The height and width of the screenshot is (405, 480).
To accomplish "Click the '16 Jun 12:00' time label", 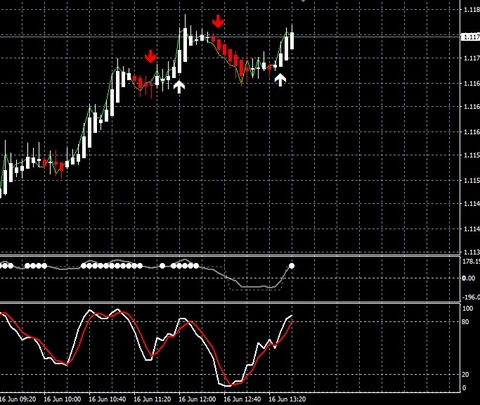I will point(197,399).
